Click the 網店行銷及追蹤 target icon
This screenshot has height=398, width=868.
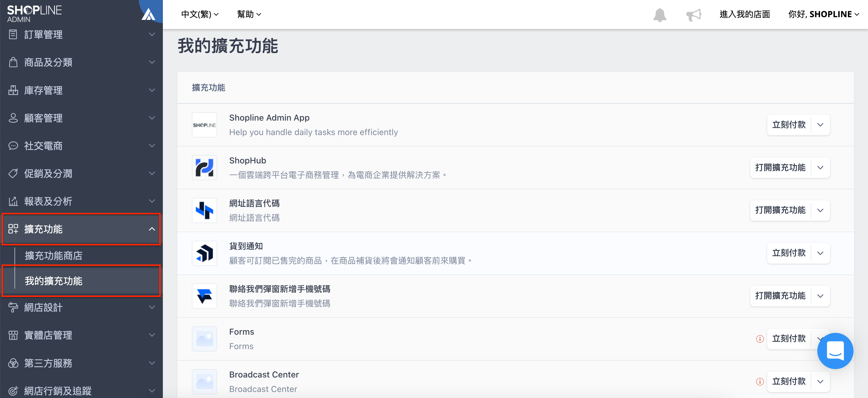(13, 390)
